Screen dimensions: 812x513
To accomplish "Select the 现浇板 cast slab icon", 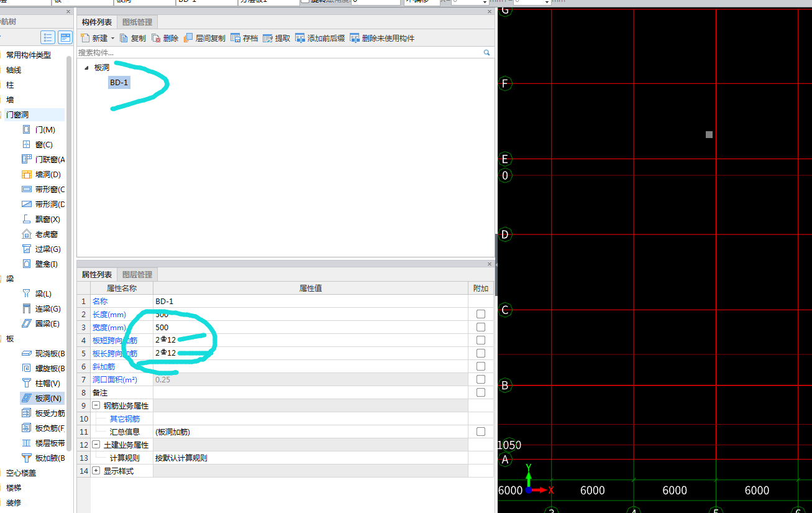I will pyautogui.click(x=26, y=353).
